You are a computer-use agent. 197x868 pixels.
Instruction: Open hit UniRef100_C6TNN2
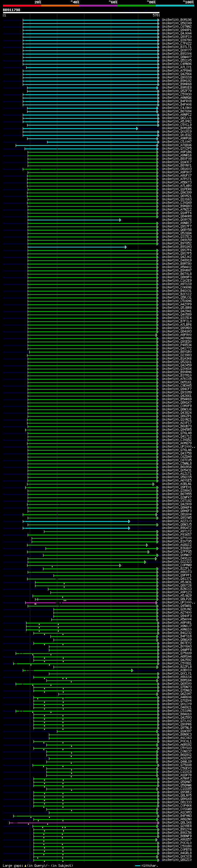coord(177,26)
